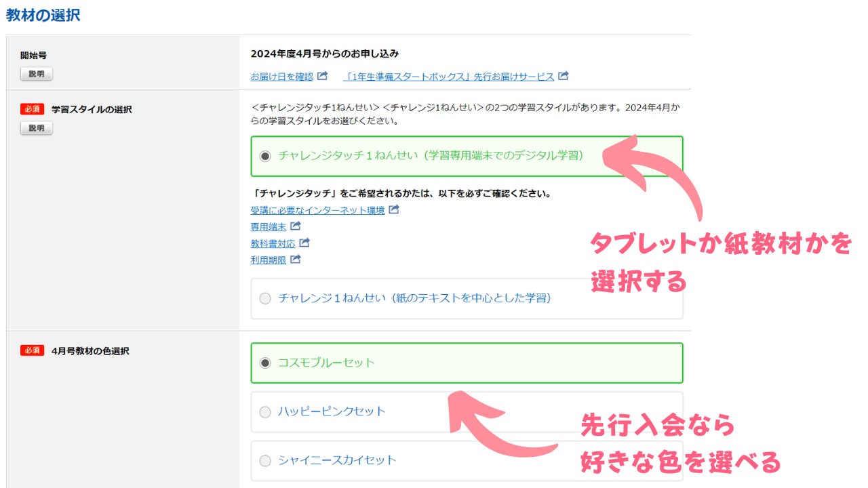Click 必須 badge next to 学習スタイルの選択
The width and height of the screenshot is (868, 488).
tap(33, 108)
